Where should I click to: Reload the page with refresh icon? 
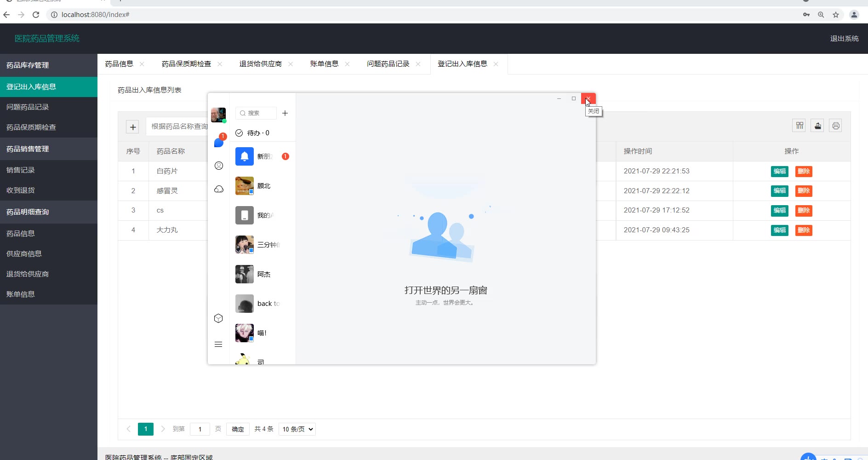coord(36,15)
